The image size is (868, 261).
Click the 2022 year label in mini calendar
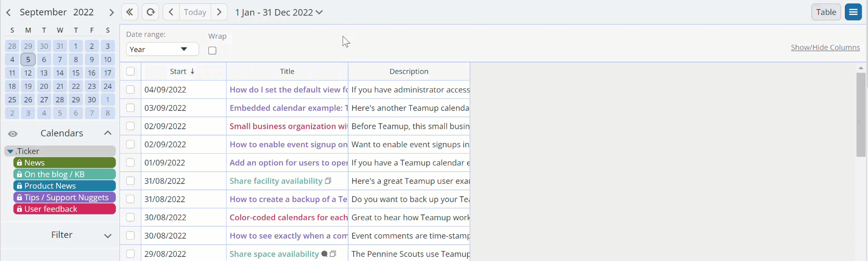coord(84,12)
